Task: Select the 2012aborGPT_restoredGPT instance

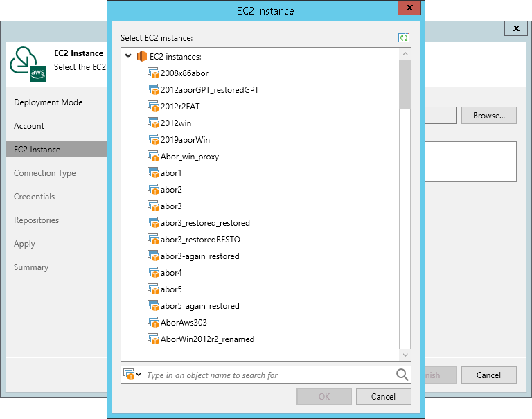Action: tap(210, 90)
